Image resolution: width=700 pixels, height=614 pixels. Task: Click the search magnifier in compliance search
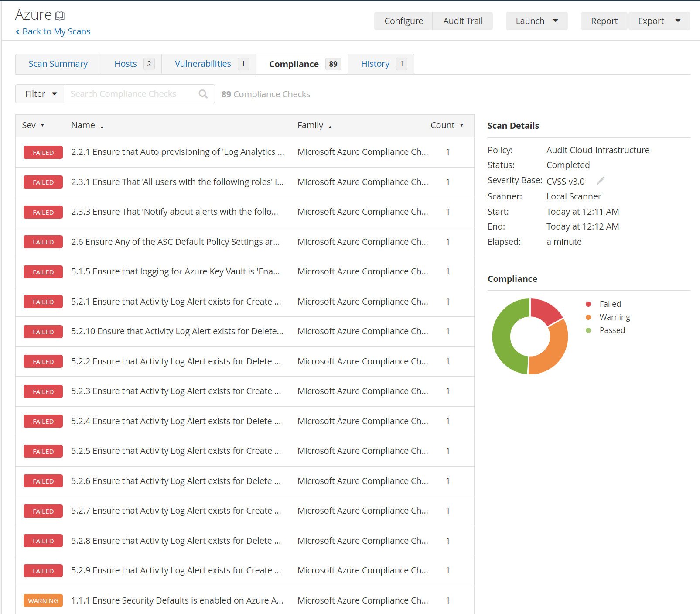pos(203,93)
